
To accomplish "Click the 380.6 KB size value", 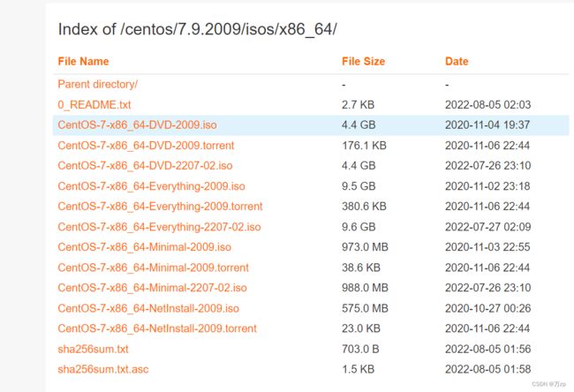I will tap(364, 206).
